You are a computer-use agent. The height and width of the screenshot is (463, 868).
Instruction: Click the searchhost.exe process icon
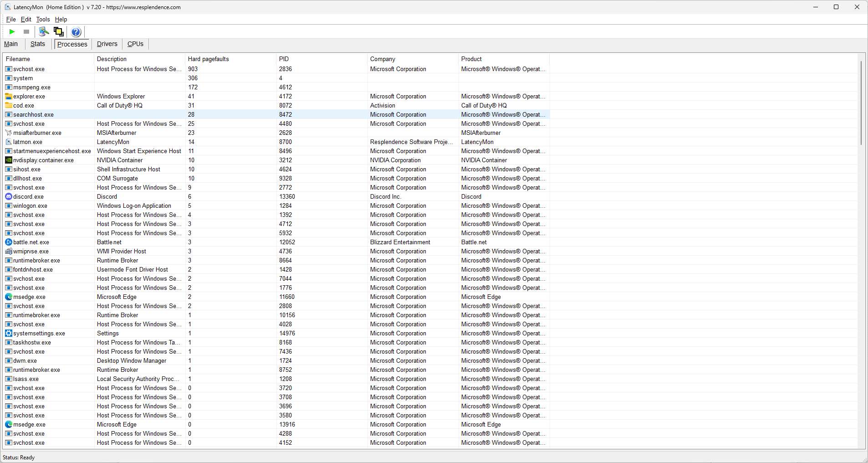pos(9,114)
